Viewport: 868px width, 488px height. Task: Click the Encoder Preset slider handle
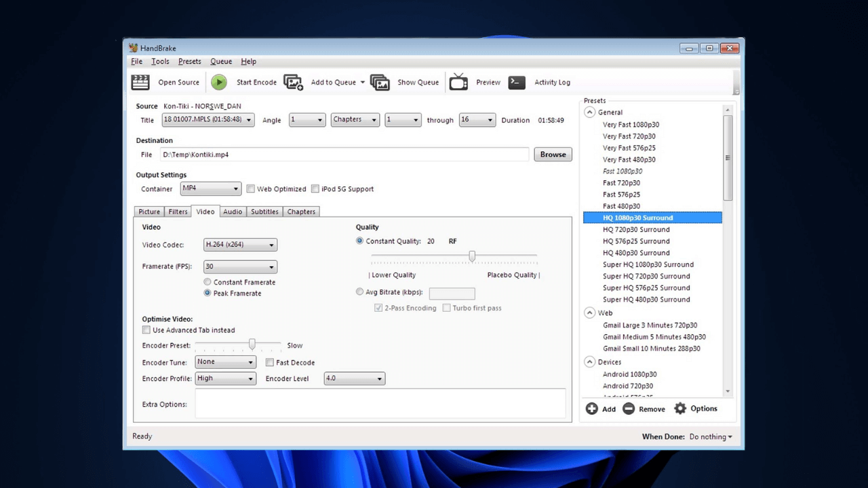[252, 345]
